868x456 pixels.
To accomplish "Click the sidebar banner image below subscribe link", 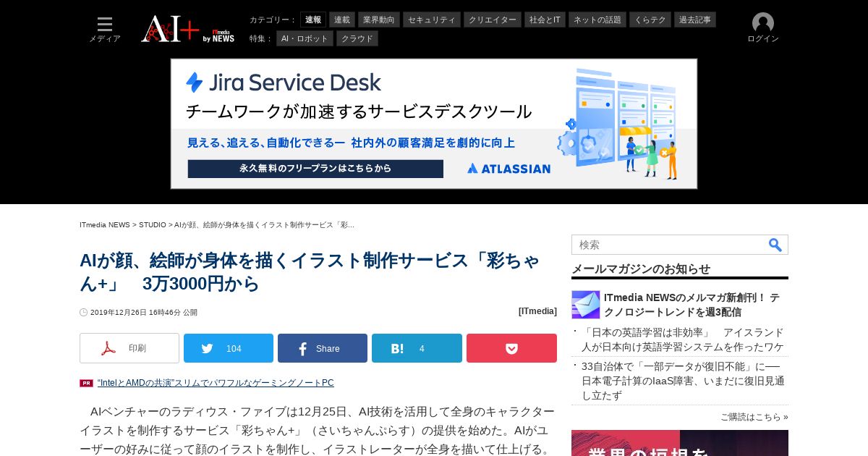I will tap(680, 443).
